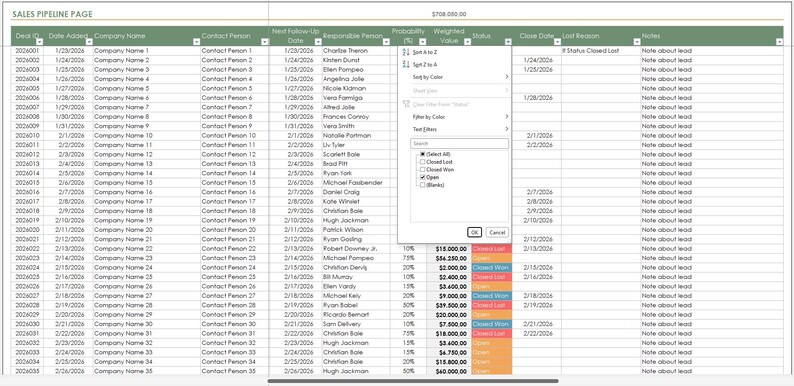Select the $56.250,00 weighted value cell
794x386 pixels.
[449, 258]
